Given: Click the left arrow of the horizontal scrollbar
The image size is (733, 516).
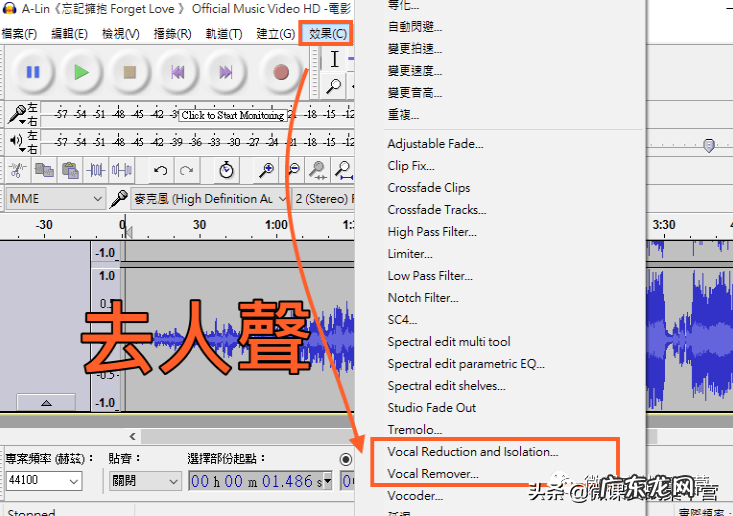Looking at the screenshot, I should tap(133, 437).
